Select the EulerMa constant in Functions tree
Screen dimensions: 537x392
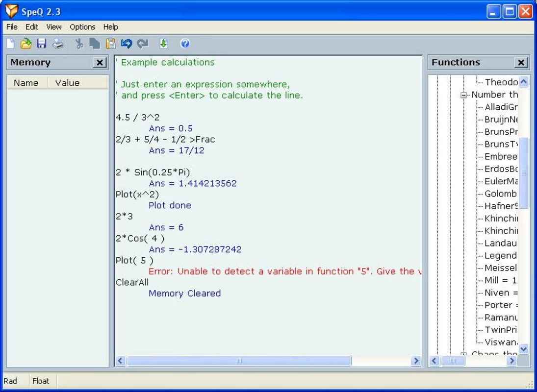pos(501,181)
